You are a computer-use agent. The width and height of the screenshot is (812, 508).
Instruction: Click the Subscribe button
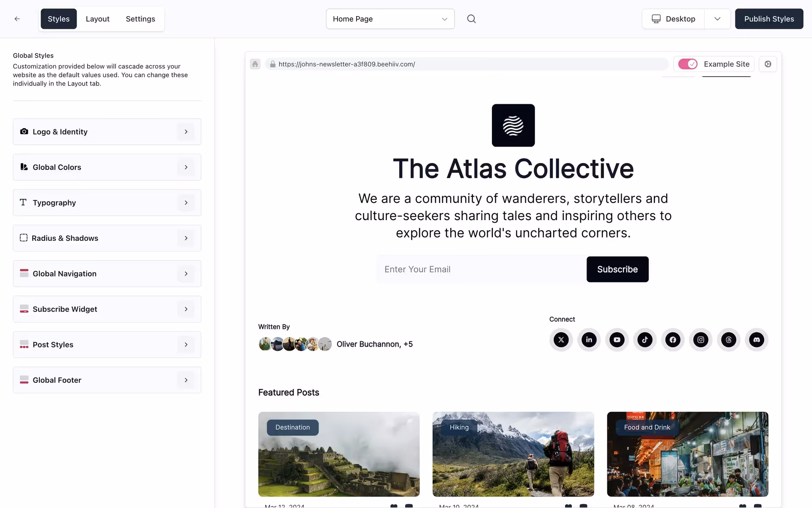pyautogui.click(x=617, y=269)
